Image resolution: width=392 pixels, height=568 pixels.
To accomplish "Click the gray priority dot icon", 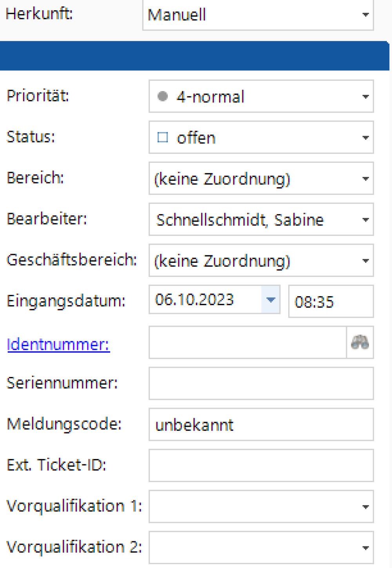I will 162,96.
